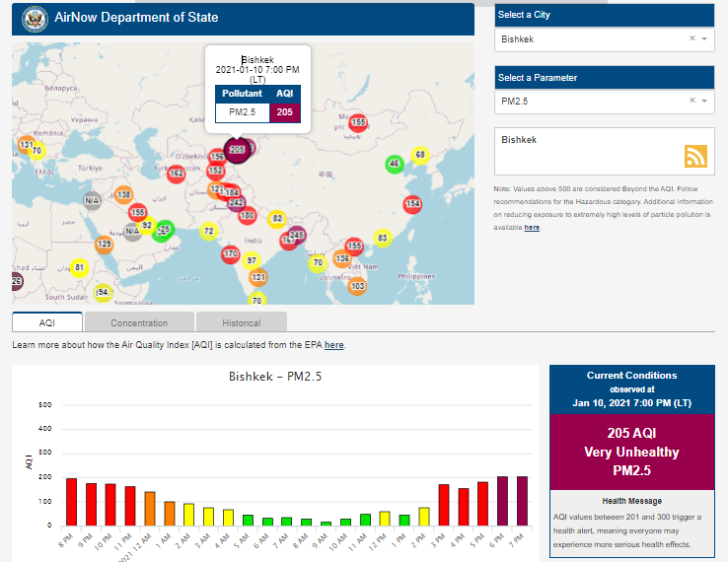Click the Department of State seal logo

35,17
